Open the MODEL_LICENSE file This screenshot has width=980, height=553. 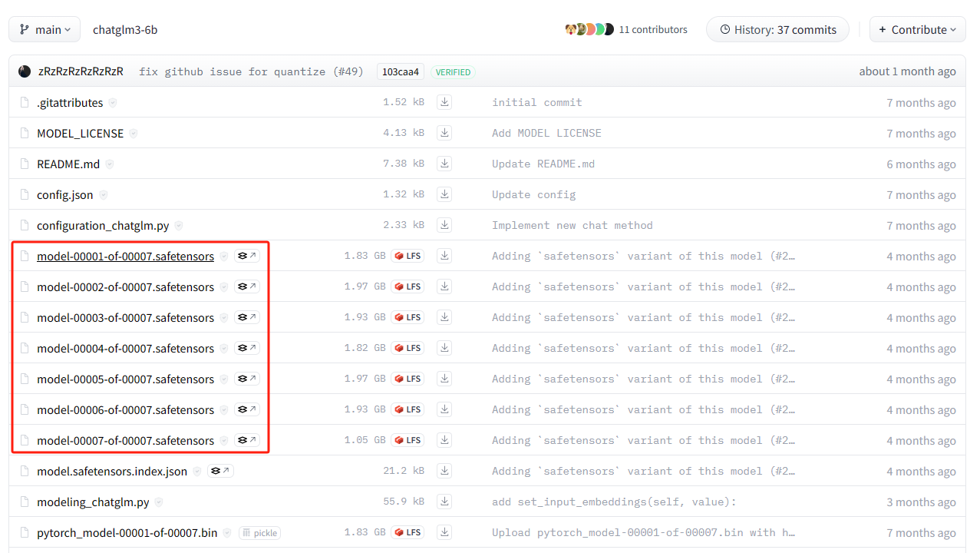(x=80, y=133)
